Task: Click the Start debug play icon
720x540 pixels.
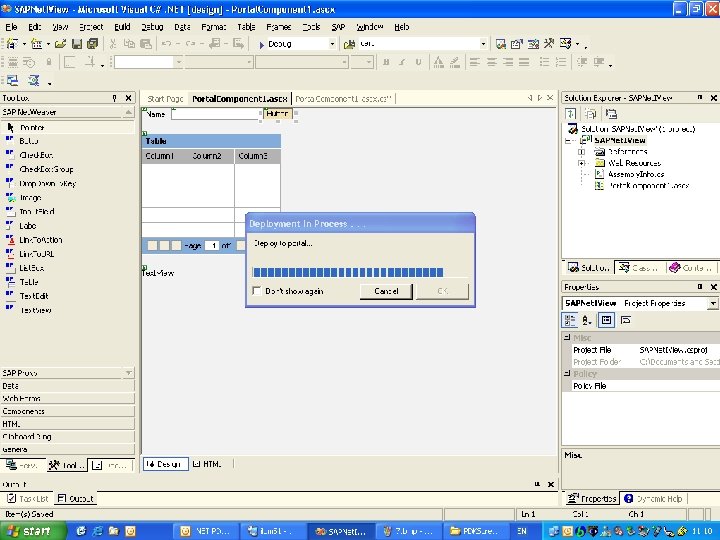Action: pyautogui.click(x=261, y=45)
